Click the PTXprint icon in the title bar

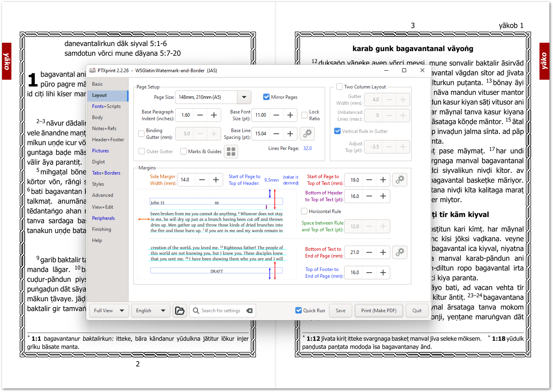pos(92,70)
